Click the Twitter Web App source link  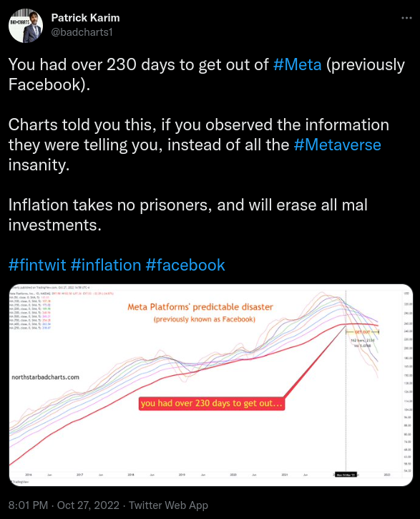click(168, 505)
